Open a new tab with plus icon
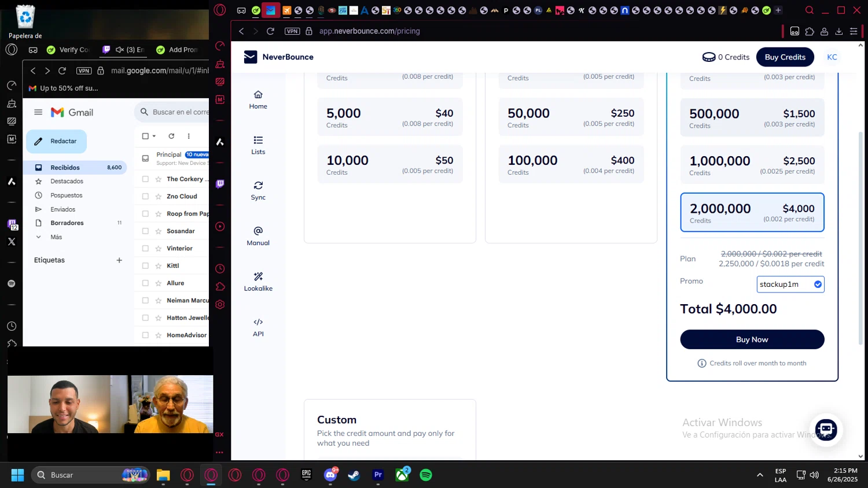Viewport: 868px width, 488px height. pos(778,10)
